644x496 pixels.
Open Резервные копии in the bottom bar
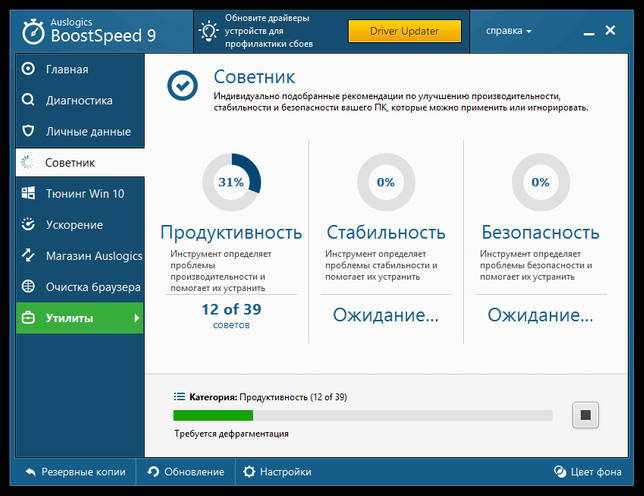coord(75,472)
